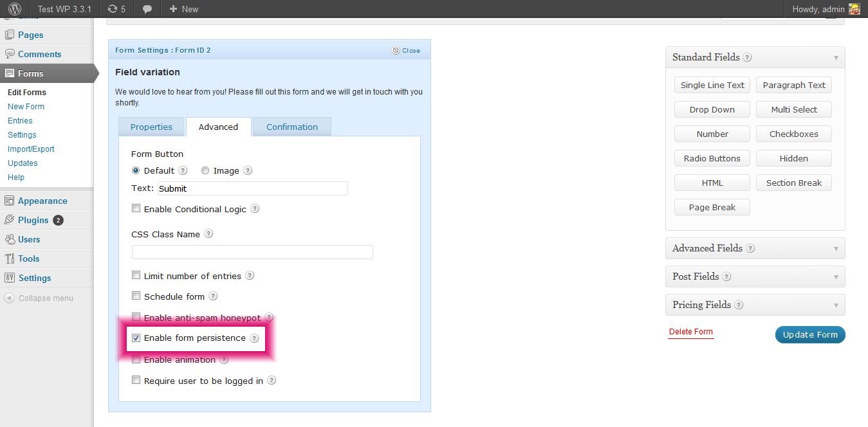The height and width of the screenshot is (427, 868).
Task: Select Default form button radio
Action: 136,170
